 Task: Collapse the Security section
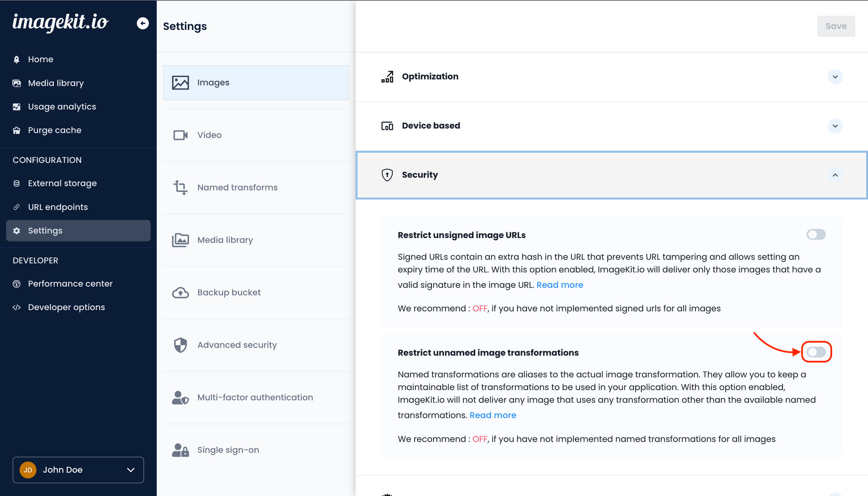pos(835,175)
